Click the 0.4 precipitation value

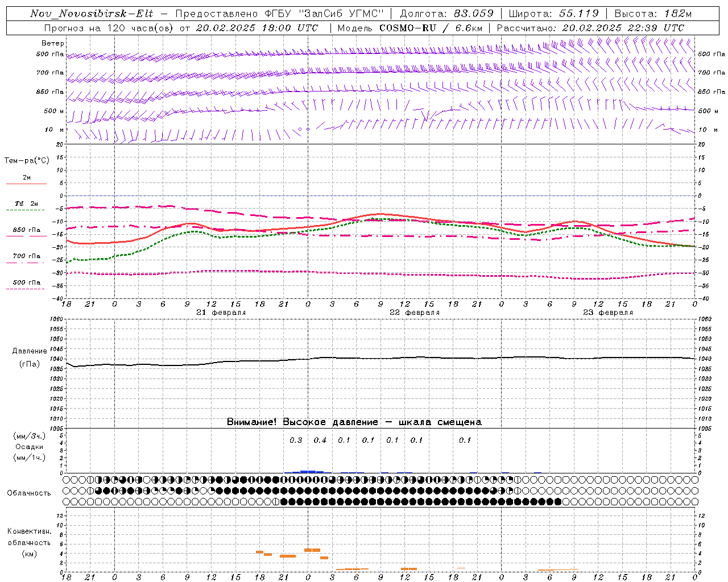[320, 440]
